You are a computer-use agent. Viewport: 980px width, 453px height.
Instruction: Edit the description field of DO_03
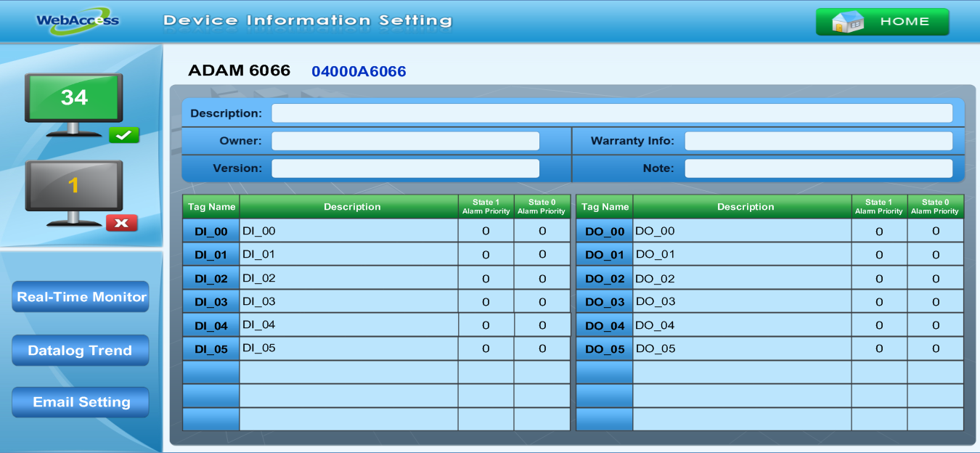click(743, 302)
